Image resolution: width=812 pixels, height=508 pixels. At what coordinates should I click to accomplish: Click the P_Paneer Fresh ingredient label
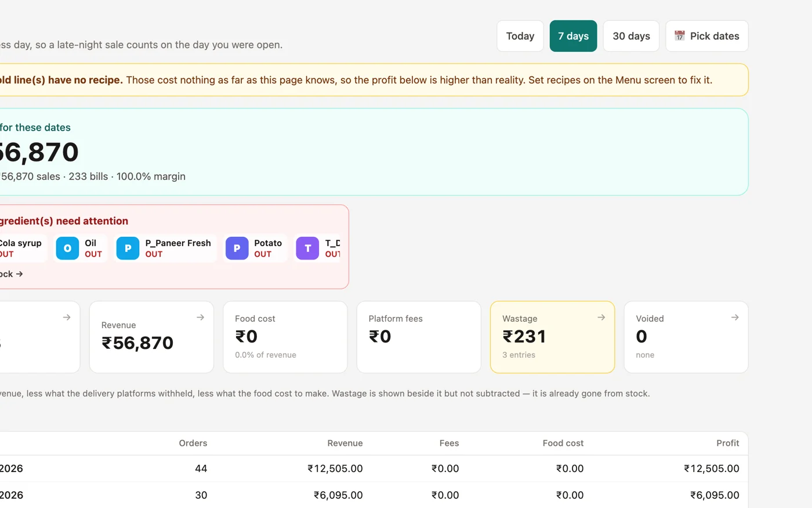tap(178, 243)
